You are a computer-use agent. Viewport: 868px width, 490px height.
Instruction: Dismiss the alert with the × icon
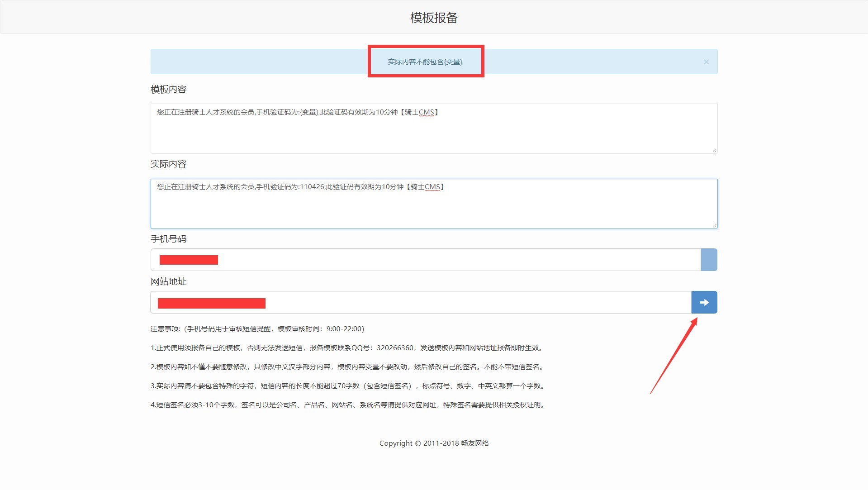pos(706,62)
